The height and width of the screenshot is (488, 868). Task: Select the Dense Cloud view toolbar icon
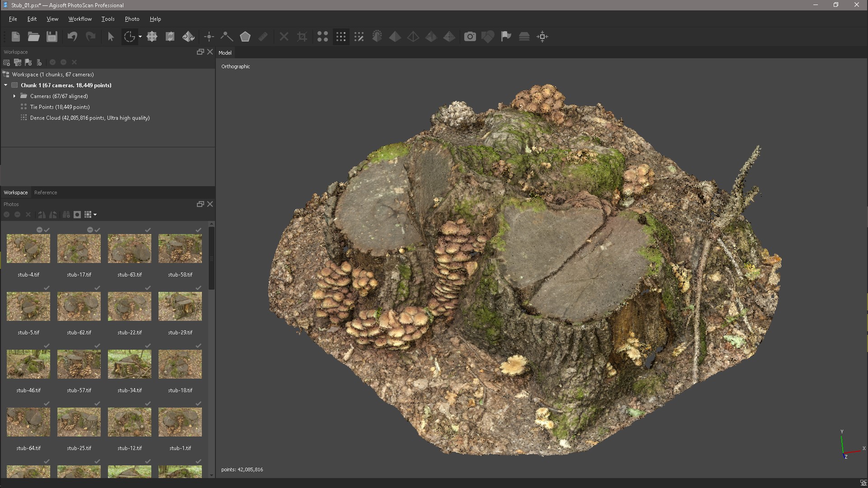coord(341,37)
